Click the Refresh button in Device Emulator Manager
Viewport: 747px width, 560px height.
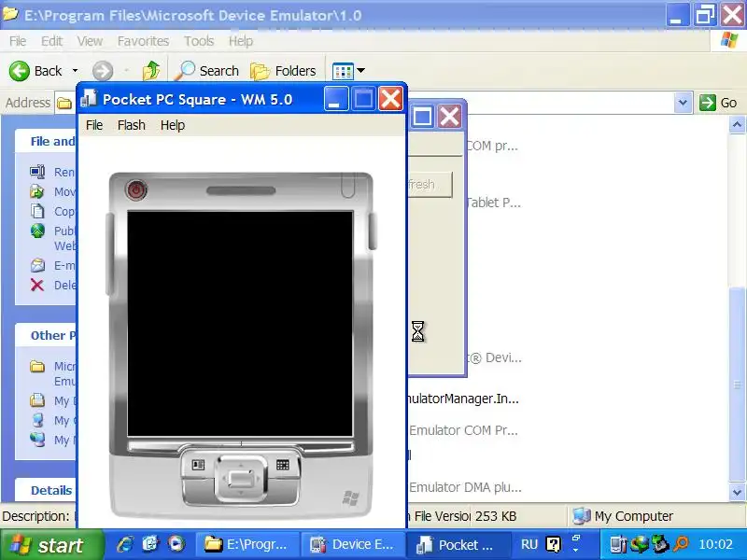(430, 184)
